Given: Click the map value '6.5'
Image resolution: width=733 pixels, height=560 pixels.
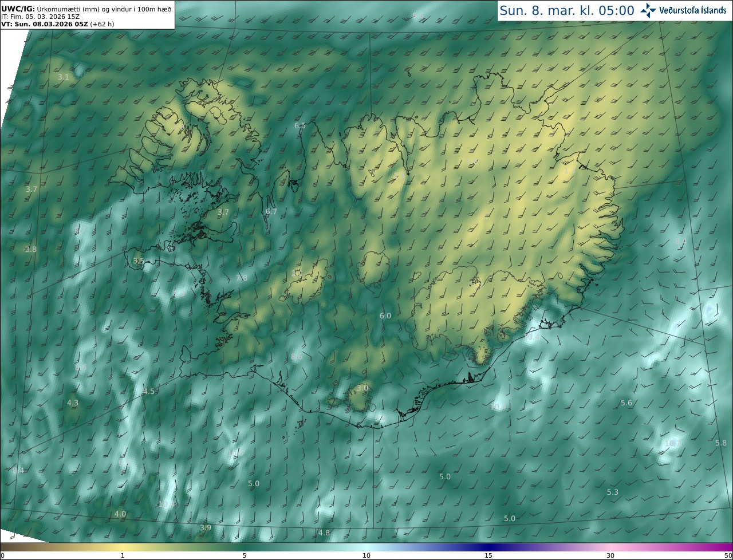Looking at the screenshot, I should point(300,125).
